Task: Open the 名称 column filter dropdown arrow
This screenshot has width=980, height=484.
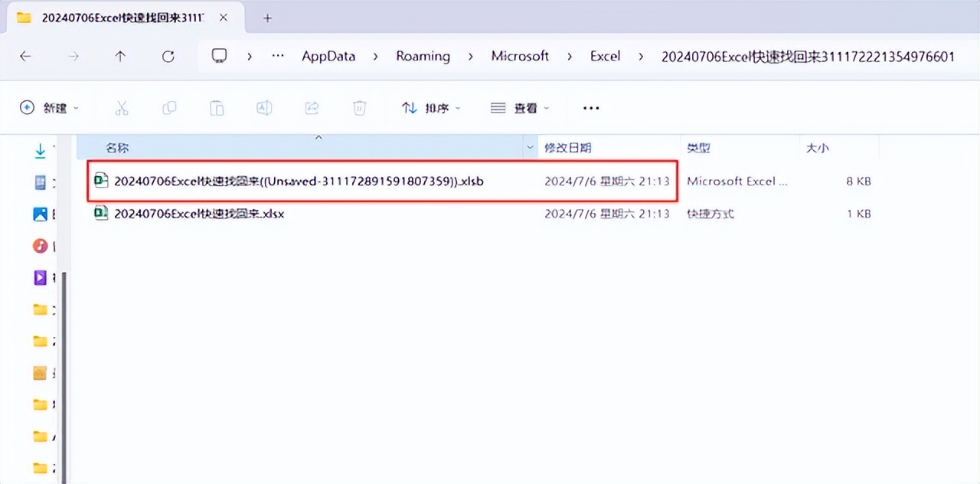Action: pyautogui.click(x=531, y=147)
